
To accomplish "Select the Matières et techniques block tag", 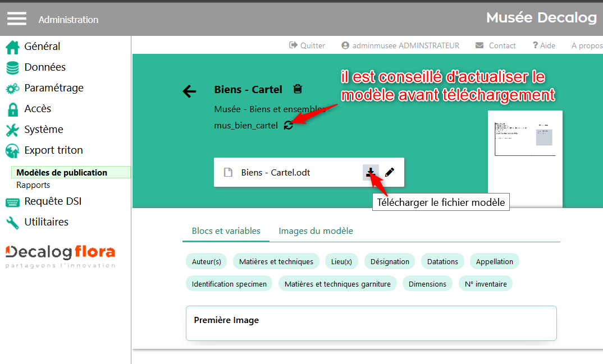I will [276, 261].
